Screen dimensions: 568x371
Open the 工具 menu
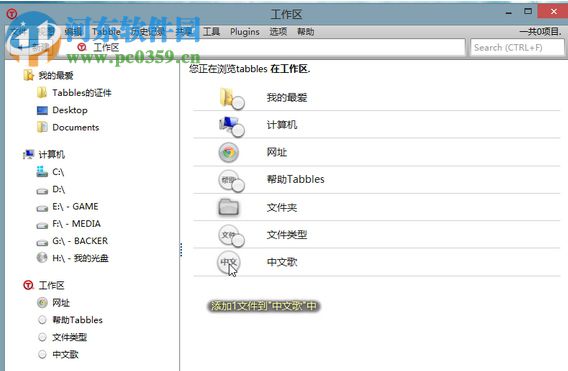click(x=211, y=32)
